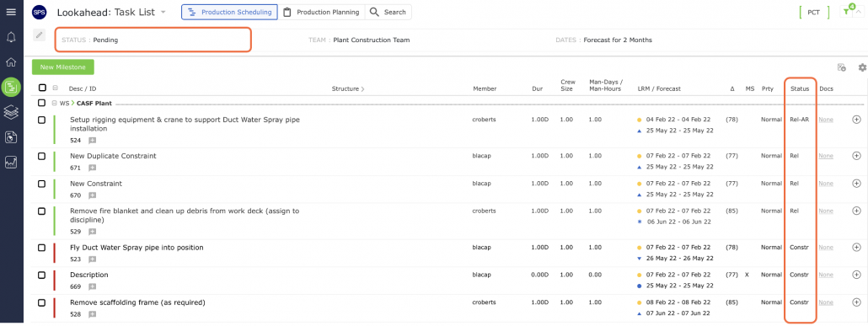This screenshot has width=868, height=326.
Task: Sort by the Status column header
Action: point(800,88)
